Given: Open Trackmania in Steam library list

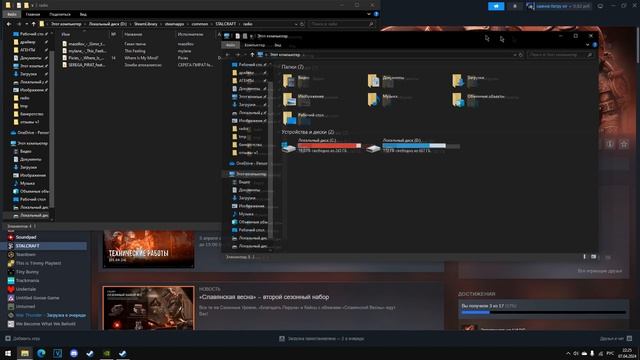Looking at the screenshot, I should tap(27, 280).
